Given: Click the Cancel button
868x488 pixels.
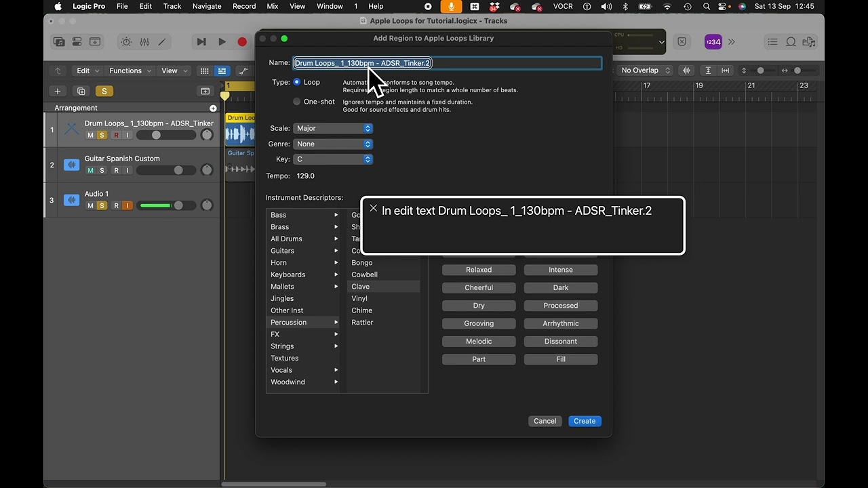Looking at the screenshot, I should (x=545, y=421).
